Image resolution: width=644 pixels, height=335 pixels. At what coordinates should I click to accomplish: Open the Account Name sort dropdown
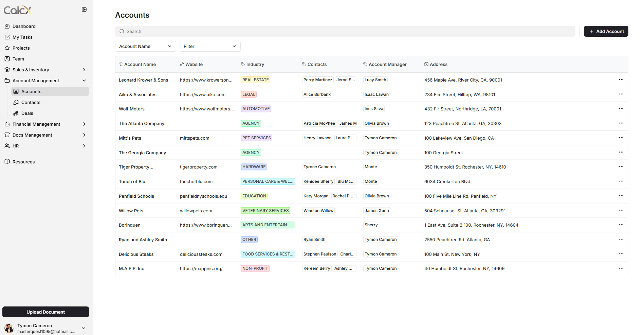[x=145, y=46]
